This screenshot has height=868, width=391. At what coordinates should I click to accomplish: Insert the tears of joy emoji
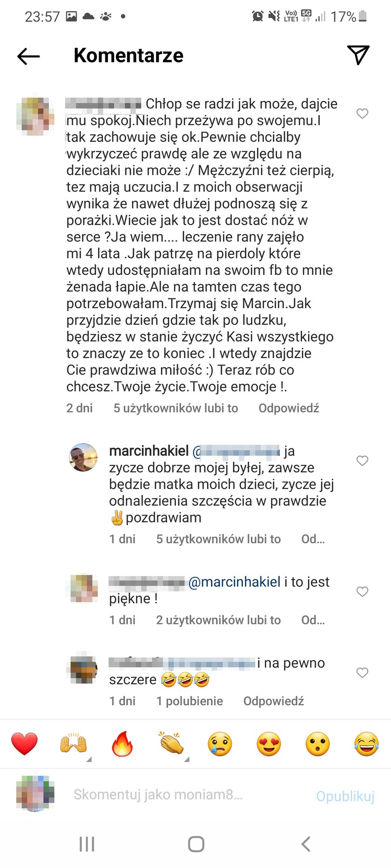tap(367, 743)
